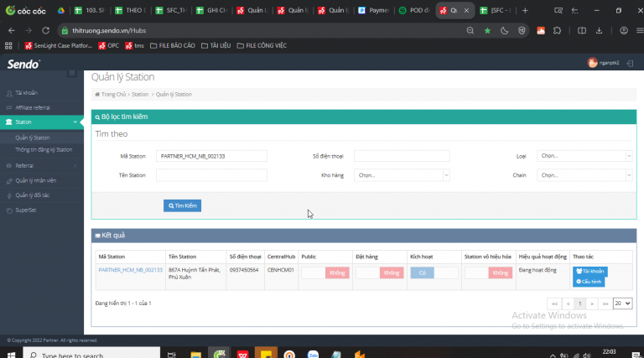Expand the Station sidebar menu
The image size is (644, 358).
click(41, 122)
